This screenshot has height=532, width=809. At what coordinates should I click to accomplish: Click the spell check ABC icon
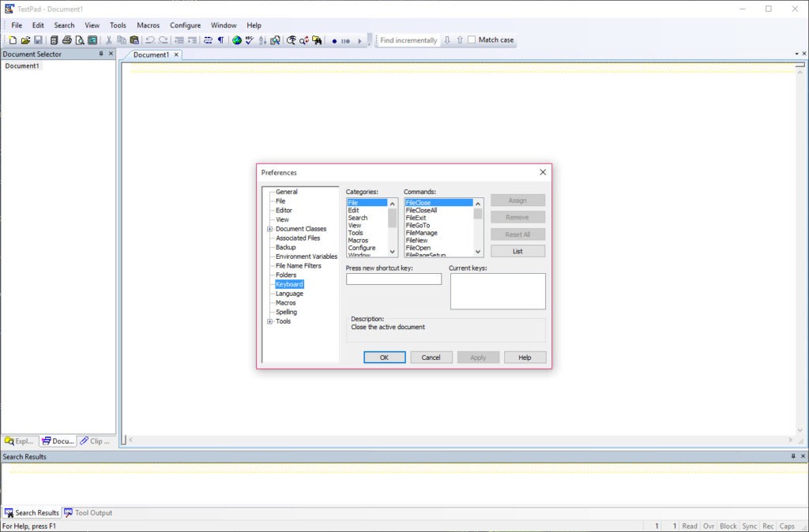coord(250,40)
